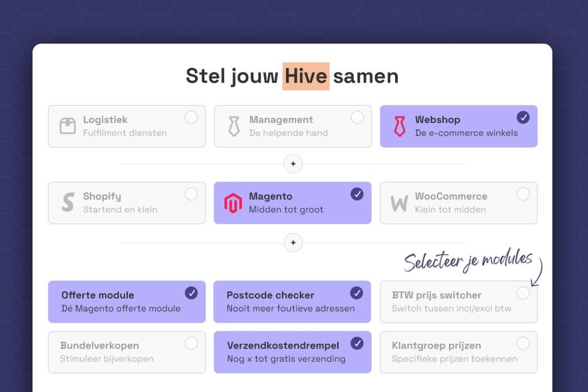Deselect the Magento checkmark

tap(357, 195)
